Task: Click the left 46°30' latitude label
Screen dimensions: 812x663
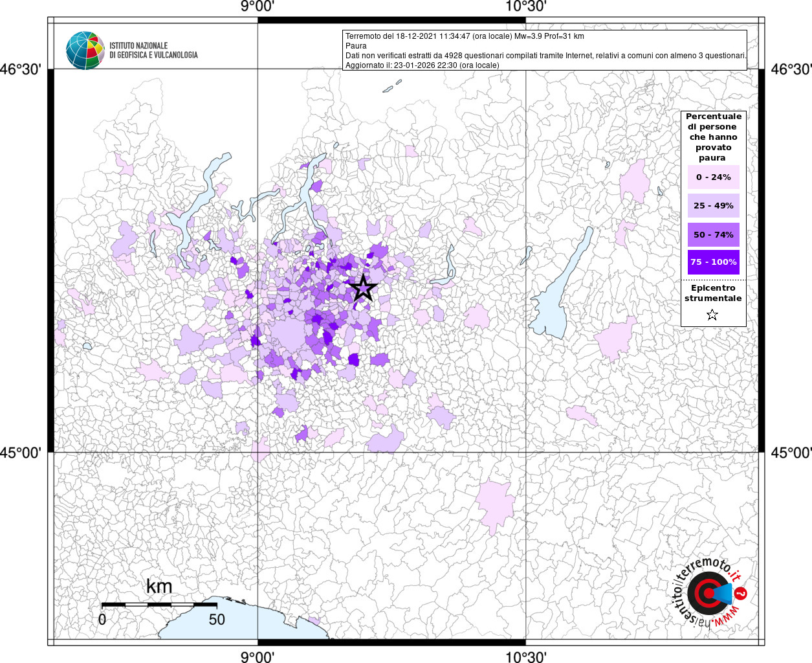Action: (x=21, y=69)
